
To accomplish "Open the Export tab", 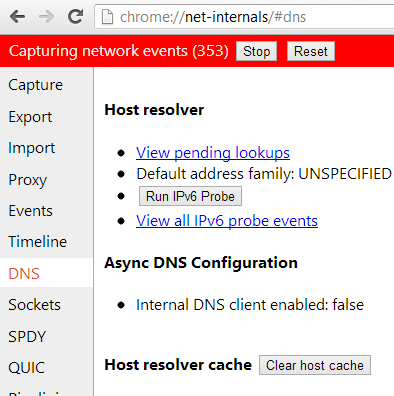I will [x=30, y=117].
